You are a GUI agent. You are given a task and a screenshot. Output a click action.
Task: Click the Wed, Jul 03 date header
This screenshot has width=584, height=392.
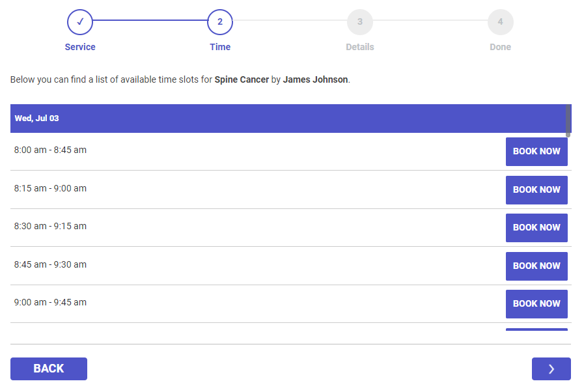36,119
